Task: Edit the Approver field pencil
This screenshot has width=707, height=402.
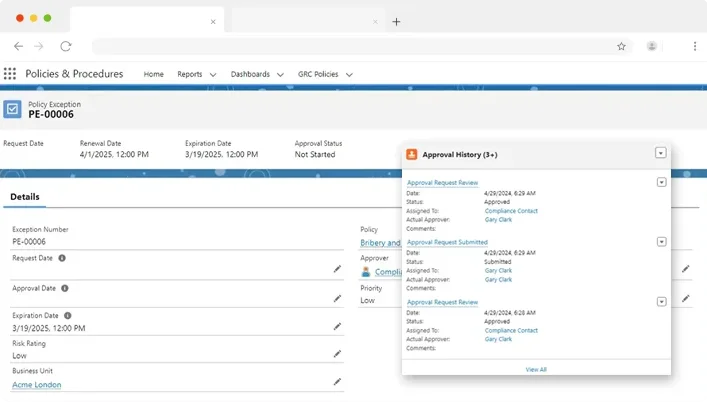Action: point(686,269)
